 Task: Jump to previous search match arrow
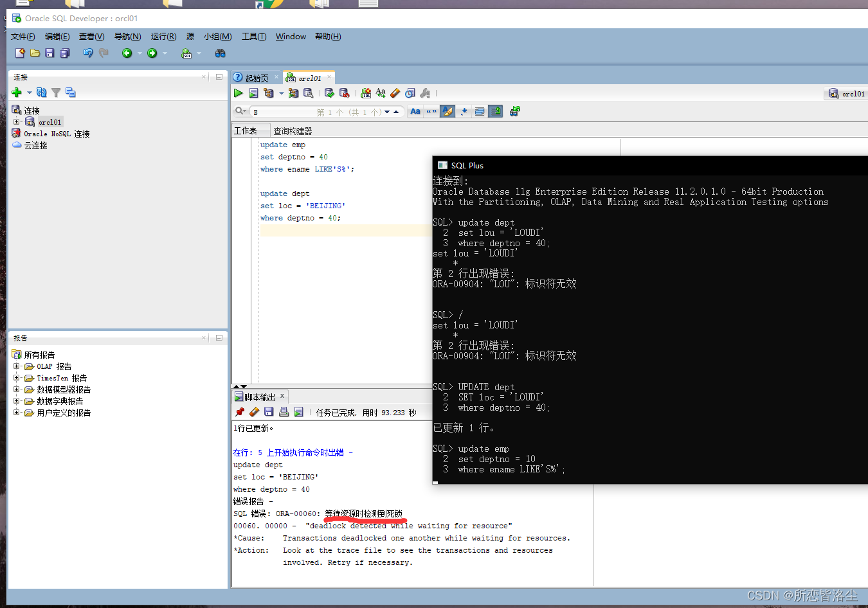pos(396,112)
